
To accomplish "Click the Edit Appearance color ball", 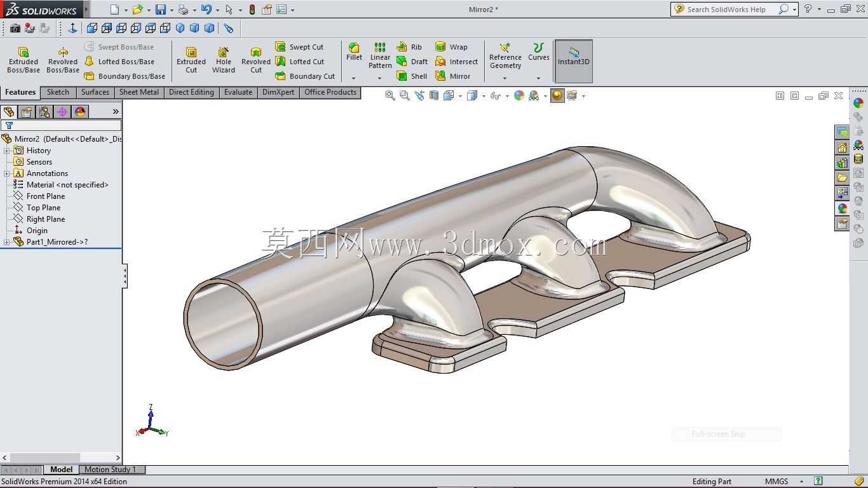I will pos(519,95).
